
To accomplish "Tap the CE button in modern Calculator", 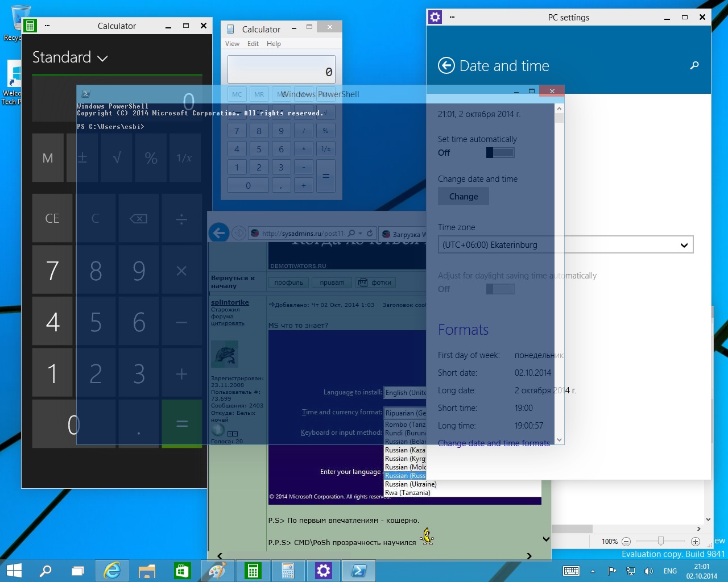I will [x=52, y=218].
